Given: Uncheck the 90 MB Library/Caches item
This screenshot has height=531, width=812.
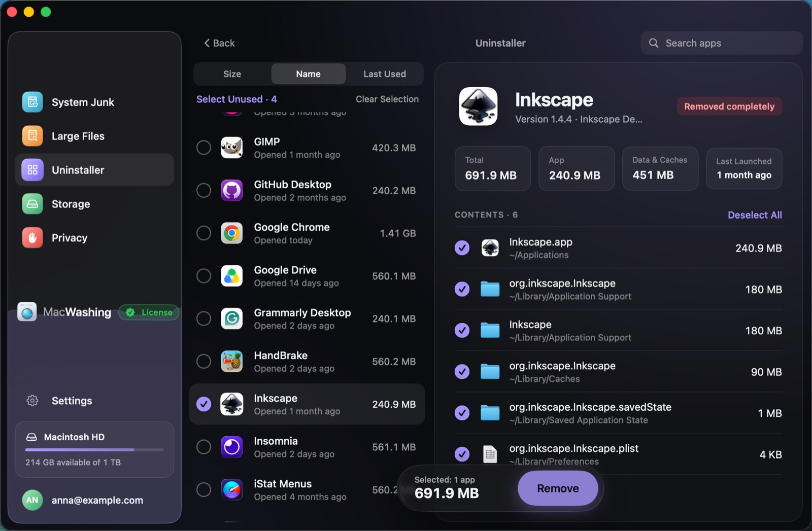Looking at the screenshot, I should (x=462, y=372).
